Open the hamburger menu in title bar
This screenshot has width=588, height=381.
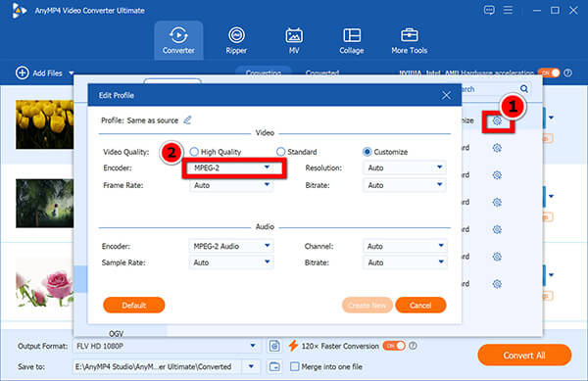tap(508, 10)
